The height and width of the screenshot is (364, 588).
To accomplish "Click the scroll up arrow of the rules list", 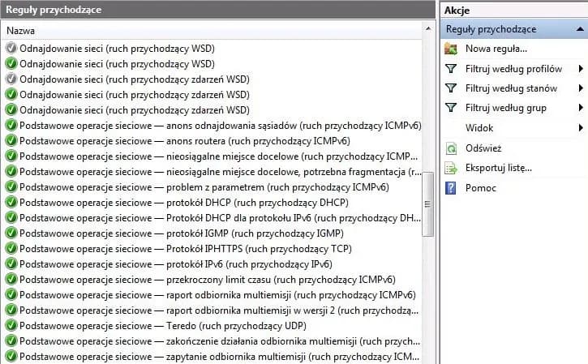I will pyautogui.click(x=428, y=28).
